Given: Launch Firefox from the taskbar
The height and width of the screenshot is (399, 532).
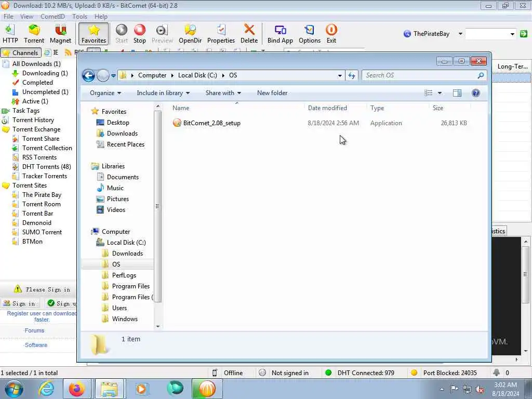Looking at the screenshot, I should 77,389.
